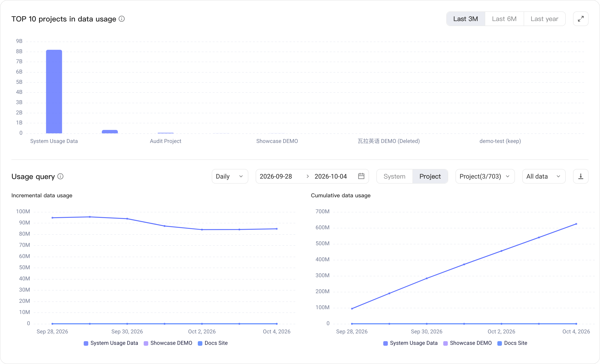
Task: Select the System segment option
Action: [394, 176]
